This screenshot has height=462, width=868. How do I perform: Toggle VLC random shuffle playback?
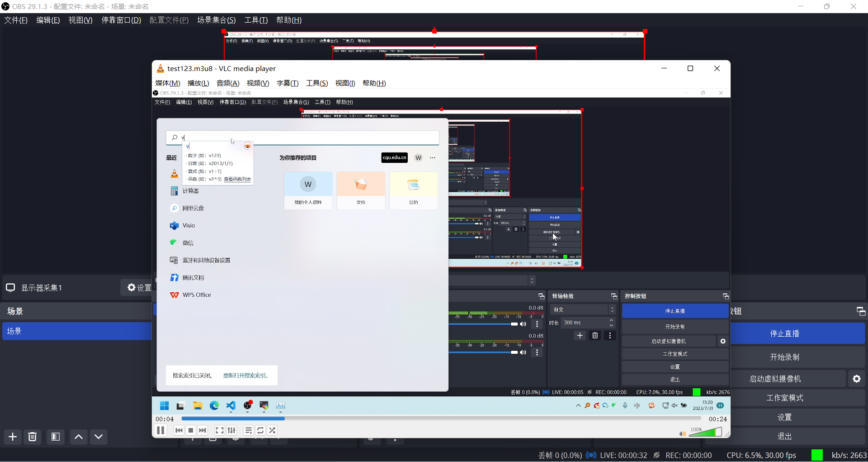[x=272, y=430]
